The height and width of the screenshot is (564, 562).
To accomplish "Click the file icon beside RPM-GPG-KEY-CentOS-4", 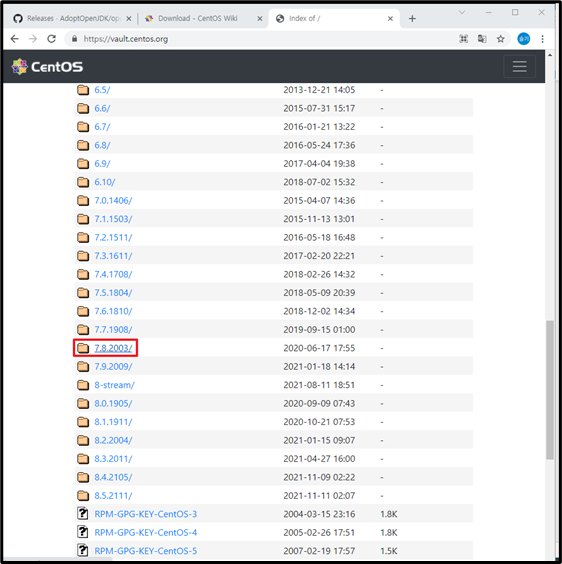I will coord(83,532).
